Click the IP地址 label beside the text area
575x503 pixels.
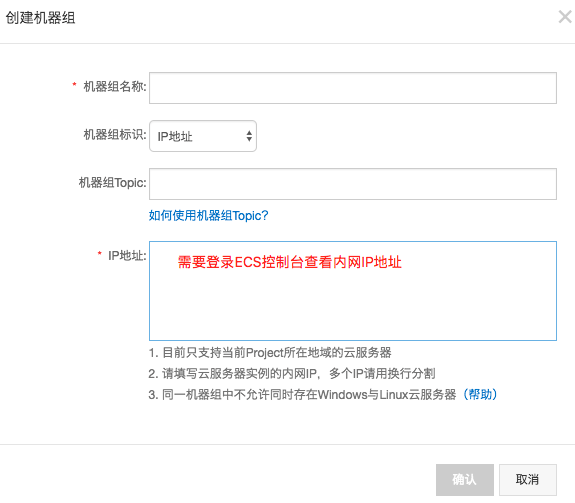point(127,256)
